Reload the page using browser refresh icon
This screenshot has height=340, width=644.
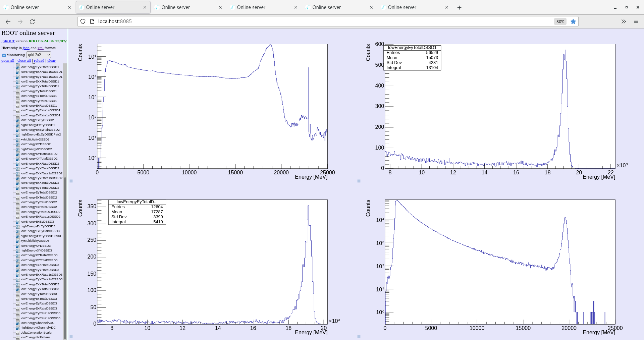[x=32, y=21]
